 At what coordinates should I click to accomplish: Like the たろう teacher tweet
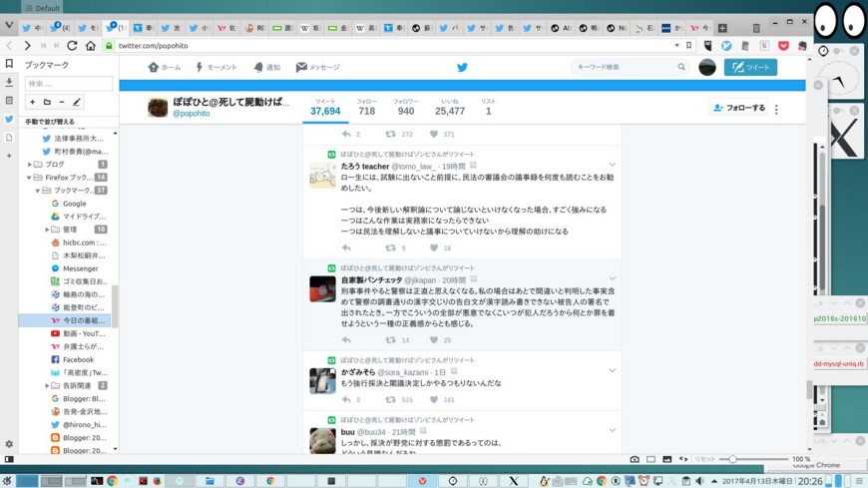(433, 247)
